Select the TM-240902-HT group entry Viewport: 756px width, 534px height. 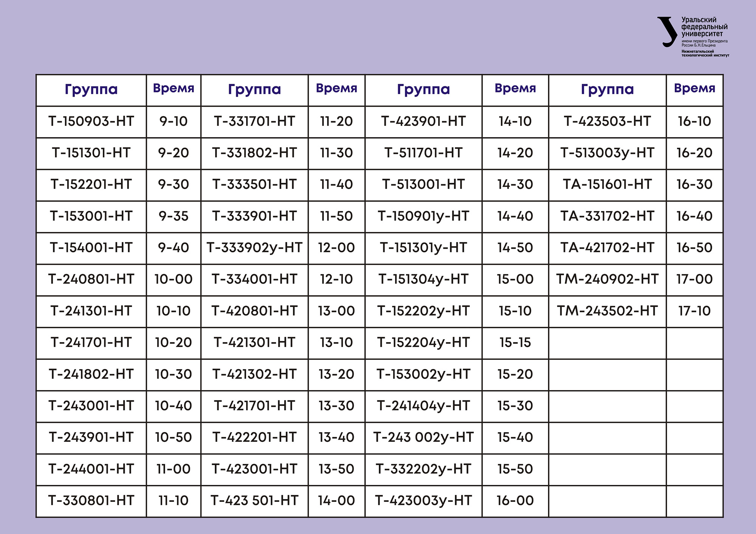tap(607, 279)
